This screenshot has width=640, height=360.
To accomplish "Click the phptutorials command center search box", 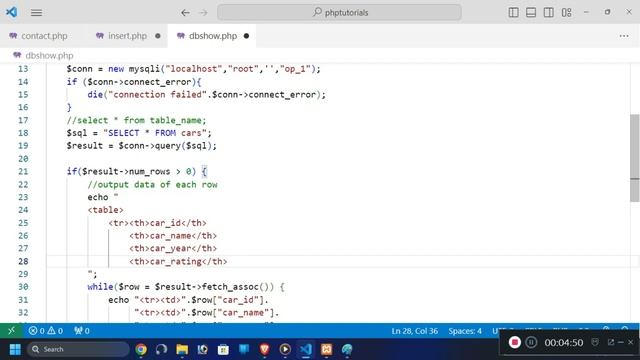I will (340, 12).
